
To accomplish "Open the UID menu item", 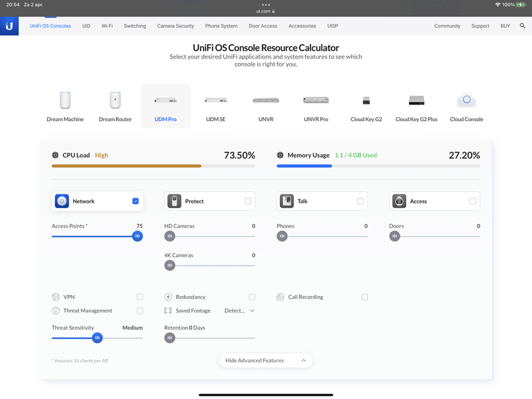I will click(x=86, y=26).
